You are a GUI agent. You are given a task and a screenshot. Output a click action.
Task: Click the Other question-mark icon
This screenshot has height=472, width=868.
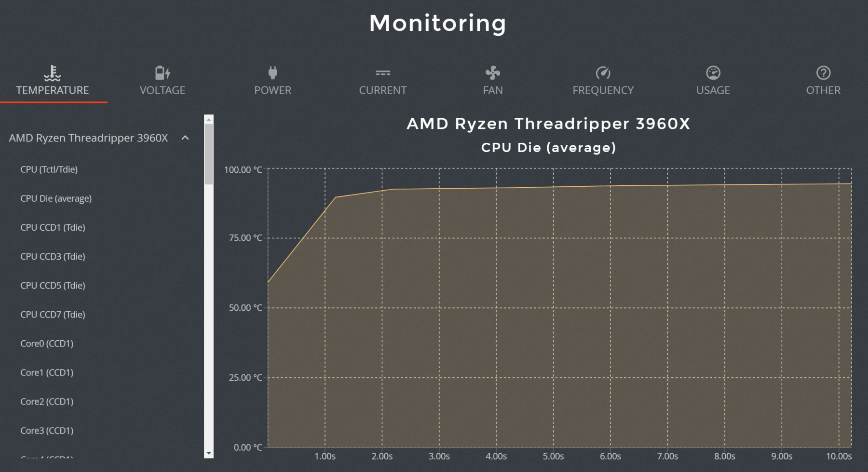coord(823,73)
